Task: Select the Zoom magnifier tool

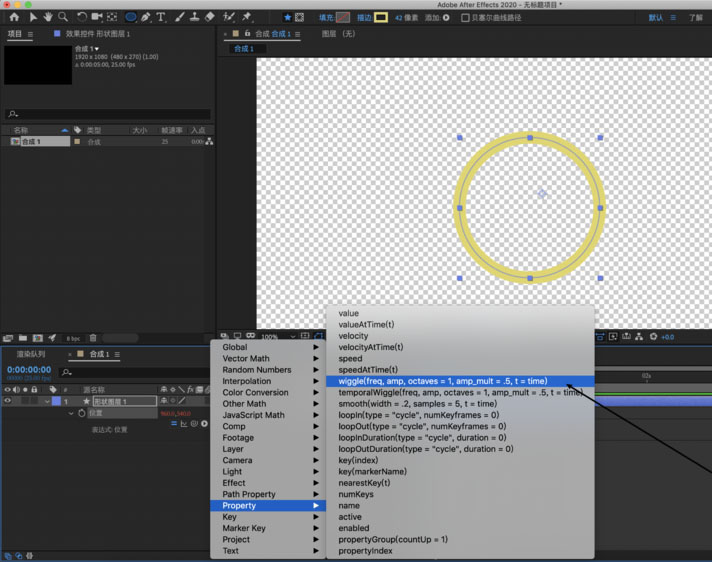Action: tap(63, 17)
